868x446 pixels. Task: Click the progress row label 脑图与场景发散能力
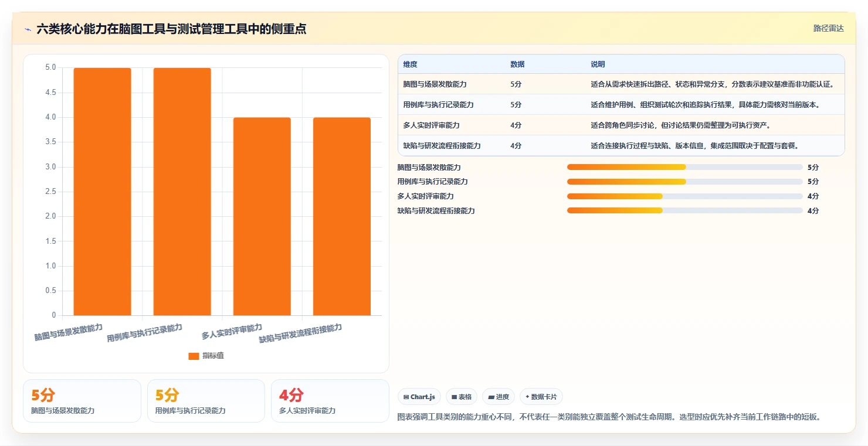(429, 167)
